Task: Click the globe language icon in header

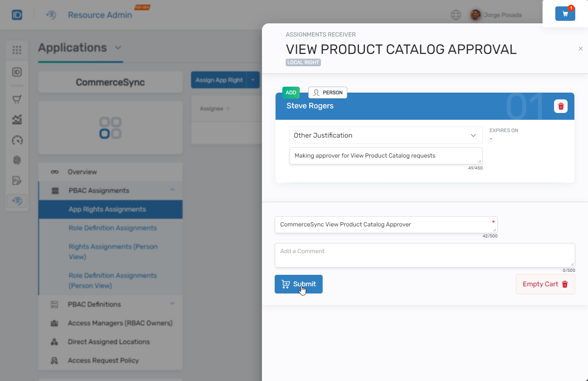Action: click(x=456, y=15)
